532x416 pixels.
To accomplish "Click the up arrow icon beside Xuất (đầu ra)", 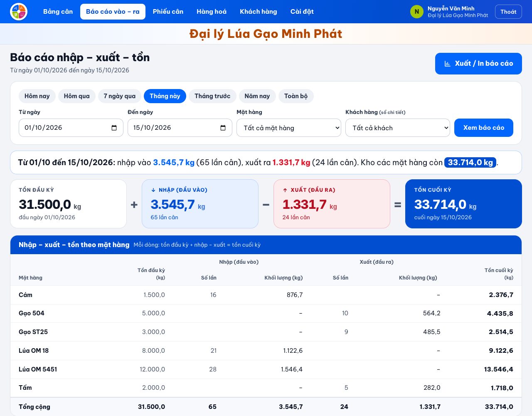I will [x=285, y=190].
